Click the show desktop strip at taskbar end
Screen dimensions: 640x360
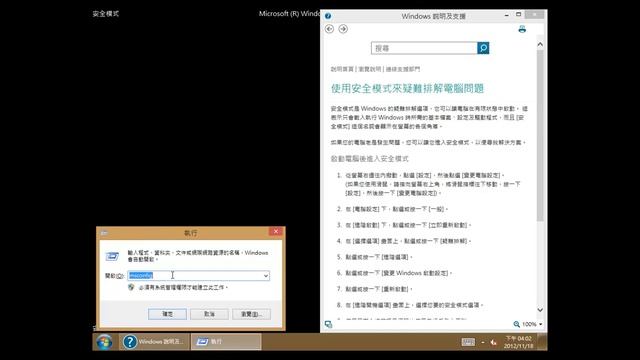[x=542, y=342]
